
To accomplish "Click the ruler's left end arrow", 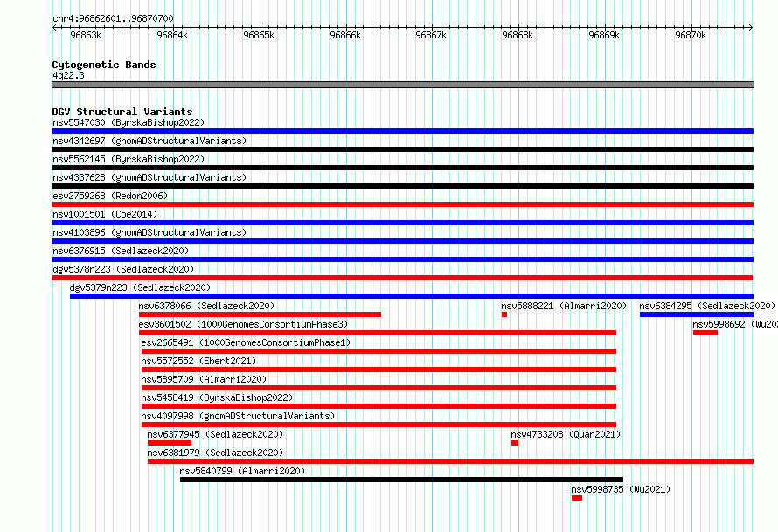I will coord(54,27).
